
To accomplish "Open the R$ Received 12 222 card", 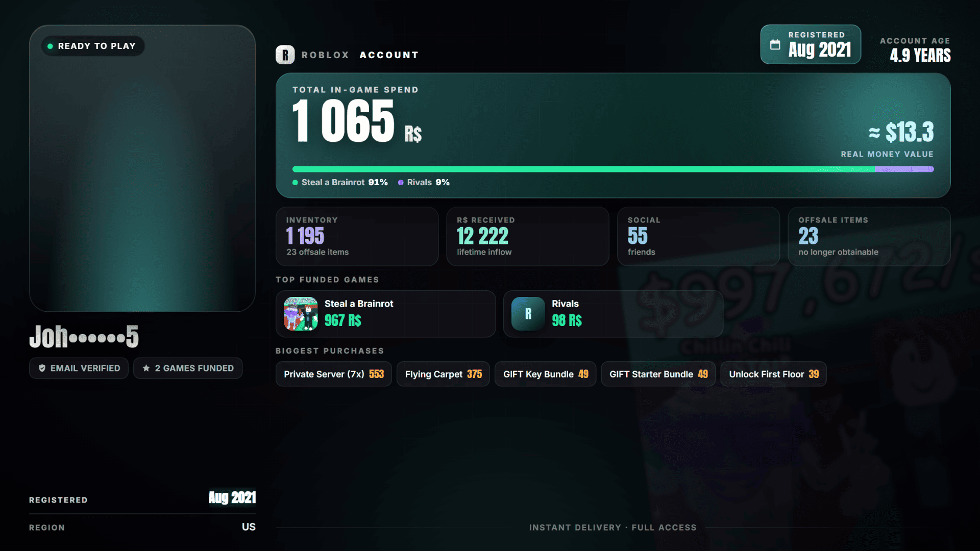I will tap(528, 236).
